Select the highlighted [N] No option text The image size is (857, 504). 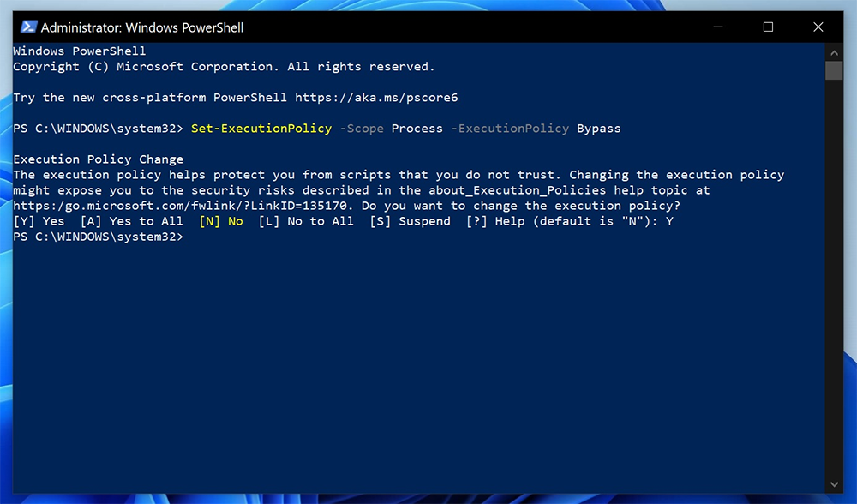221,221
